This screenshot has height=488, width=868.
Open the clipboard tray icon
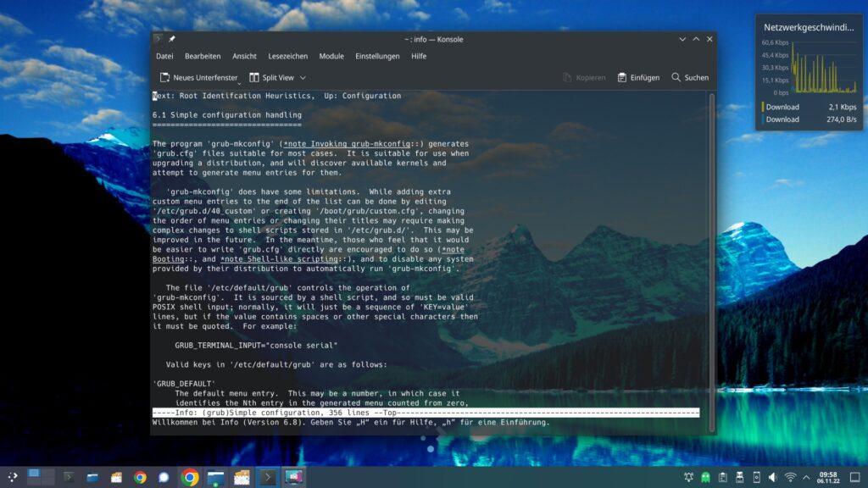click(722, 478)
